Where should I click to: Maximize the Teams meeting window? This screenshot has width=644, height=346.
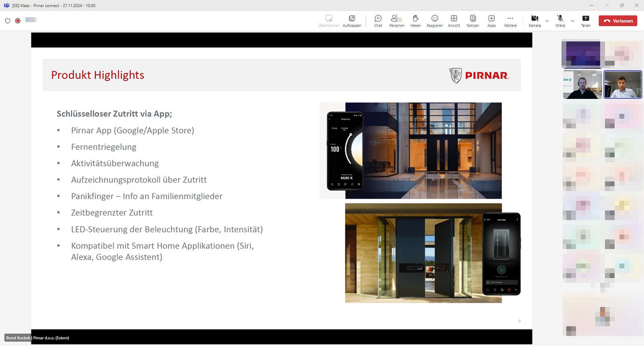pos(621,5)
